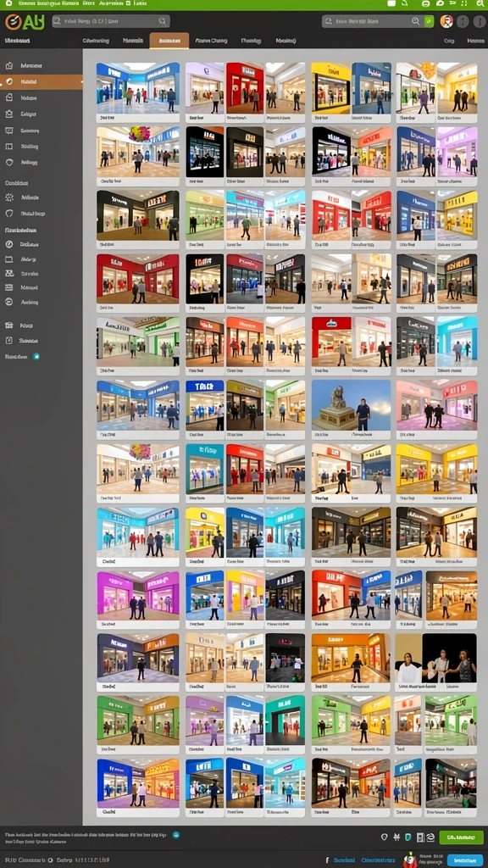Click the magnifier icon in the left search box
The width and height of the screenshot is (488, 868).
(x=162, y=21)
